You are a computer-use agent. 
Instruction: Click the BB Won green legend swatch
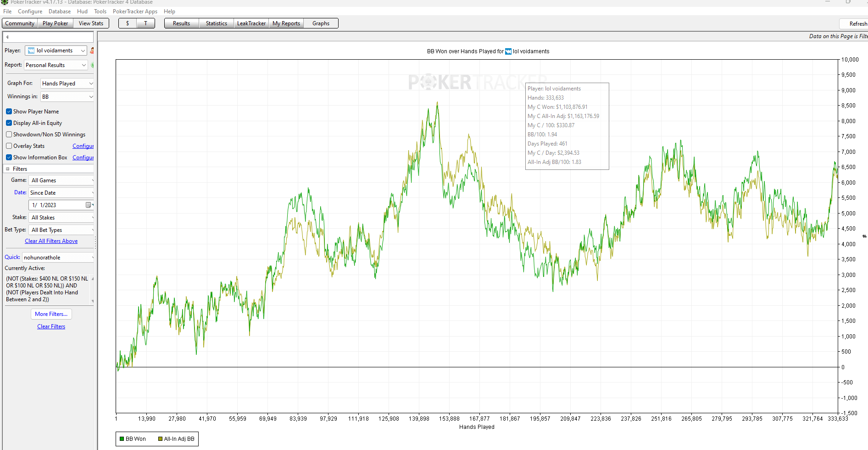122,439
